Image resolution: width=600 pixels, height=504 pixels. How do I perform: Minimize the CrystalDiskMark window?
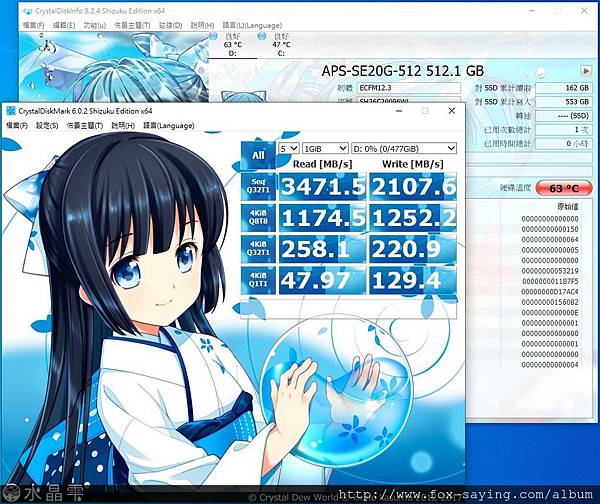tap(399, 111)
